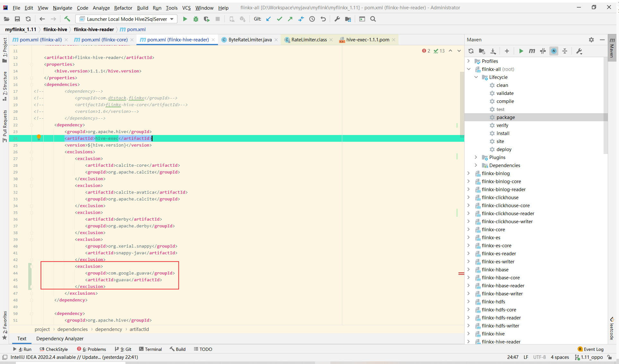Navigate back with the left arrow

42,19
